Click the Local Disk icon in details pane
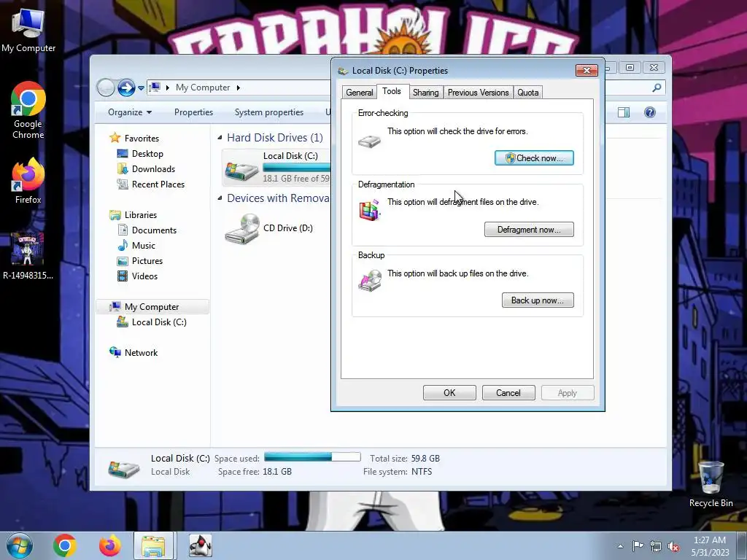Image resolution: width=747 pixels, height=560 pixels. pyautogui.click(x=124, y=467)
